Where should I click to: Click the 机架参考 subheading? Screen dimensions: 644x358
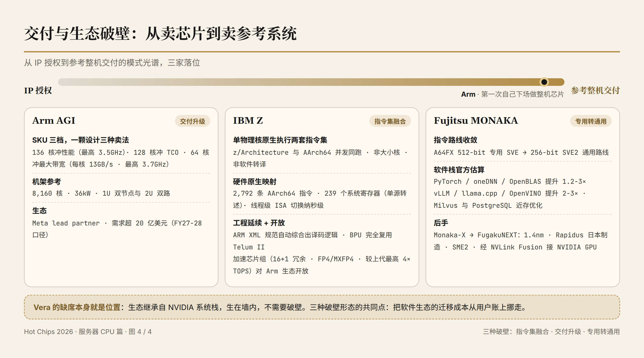(46, 182)
